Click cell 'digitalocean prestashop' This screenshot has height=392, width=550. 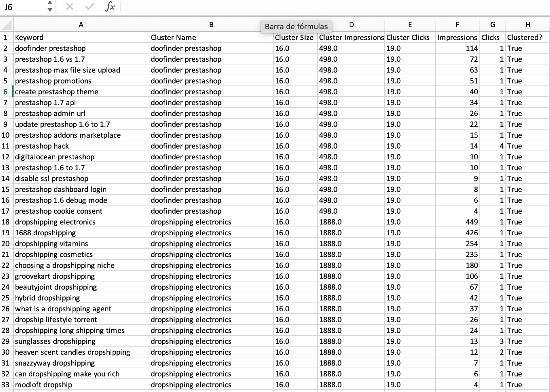[81, 157]
